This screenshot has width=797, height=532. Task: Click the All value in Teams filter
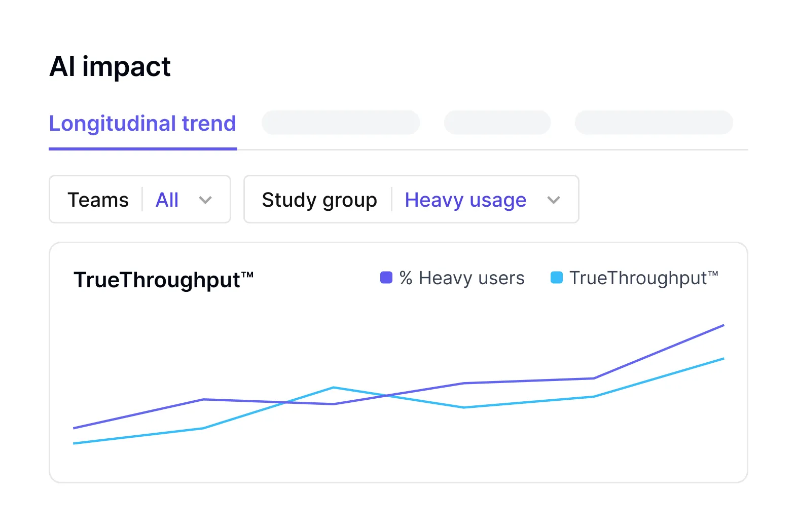[x=167, y=200]
